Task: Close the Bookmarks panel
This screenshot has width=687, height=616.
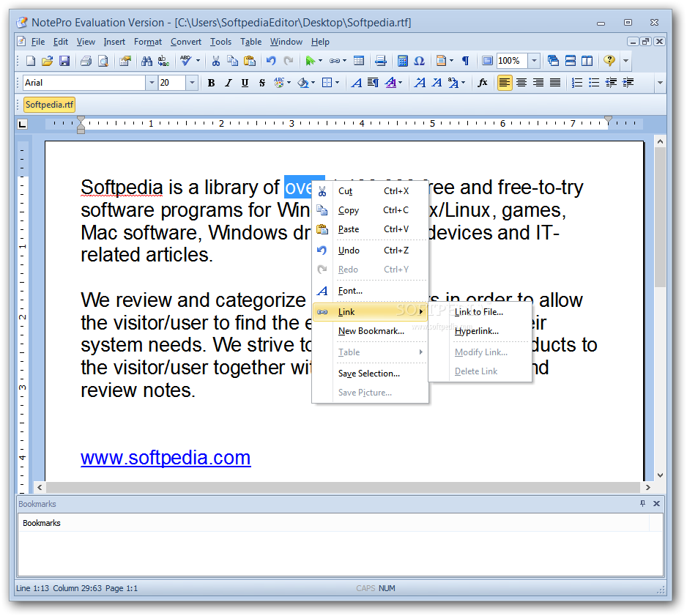Action: [x=656, y=504]
